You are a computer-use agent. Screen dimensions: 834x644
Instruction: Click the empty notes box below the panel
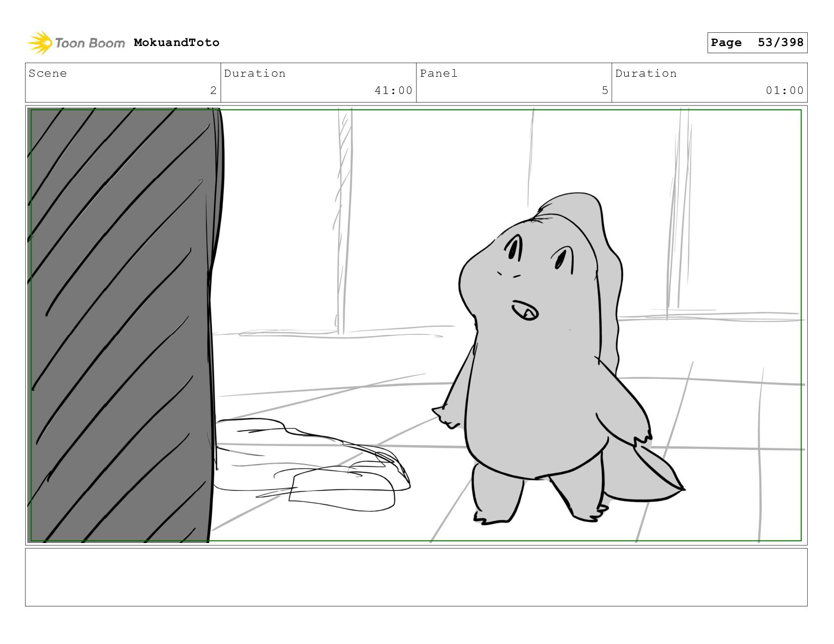pyautogui.click(x=416, y=577)
